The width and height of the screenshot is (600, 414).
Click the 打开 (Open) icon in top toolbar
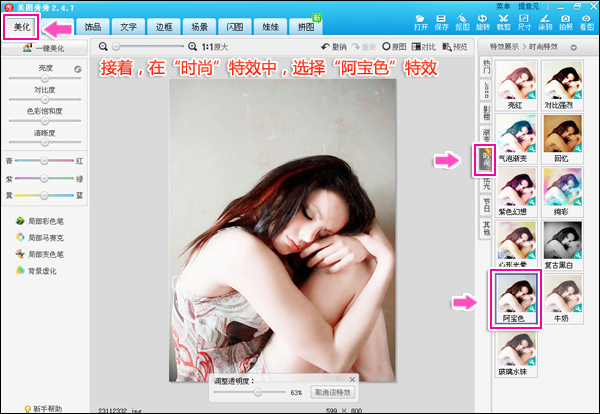tap(420, 22)
